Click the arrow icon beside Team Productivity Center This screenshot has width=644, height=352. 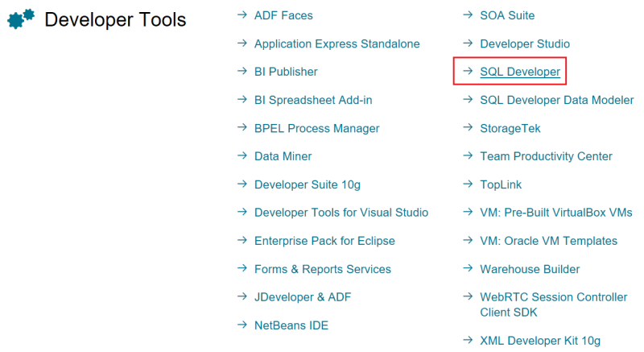(x=468, y=155)
